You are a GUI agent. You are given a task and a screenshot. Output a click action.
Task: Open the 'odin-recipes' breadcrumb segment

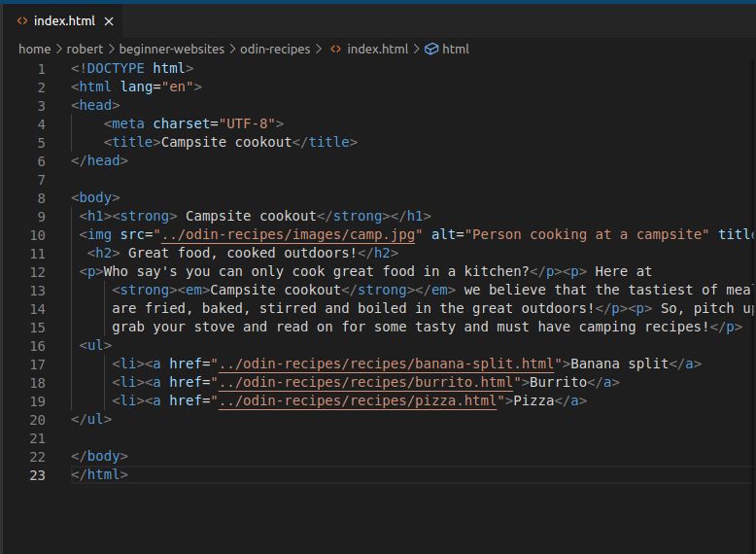tap(275, 50)
